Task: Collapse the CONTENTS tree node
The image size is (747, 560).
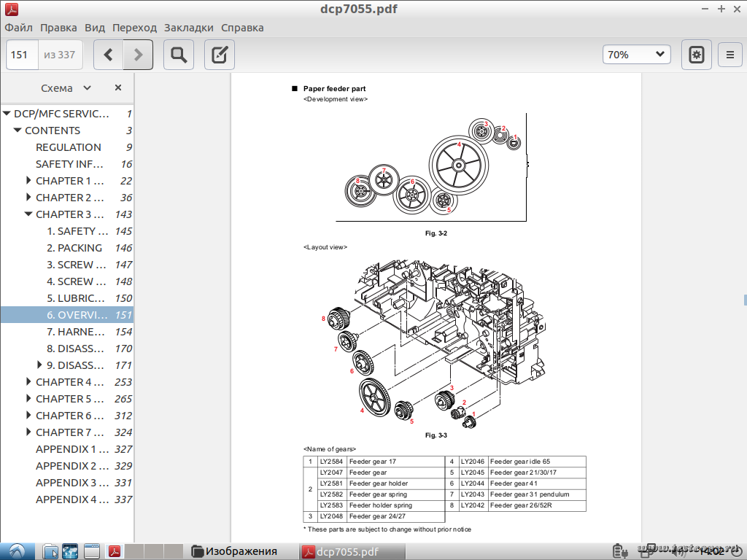Action: click(x=18, y=131)
